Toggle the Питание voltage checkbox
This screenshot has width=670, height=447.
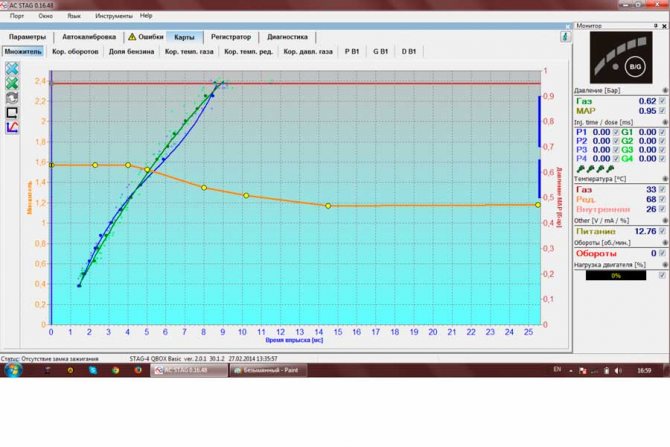662,231
